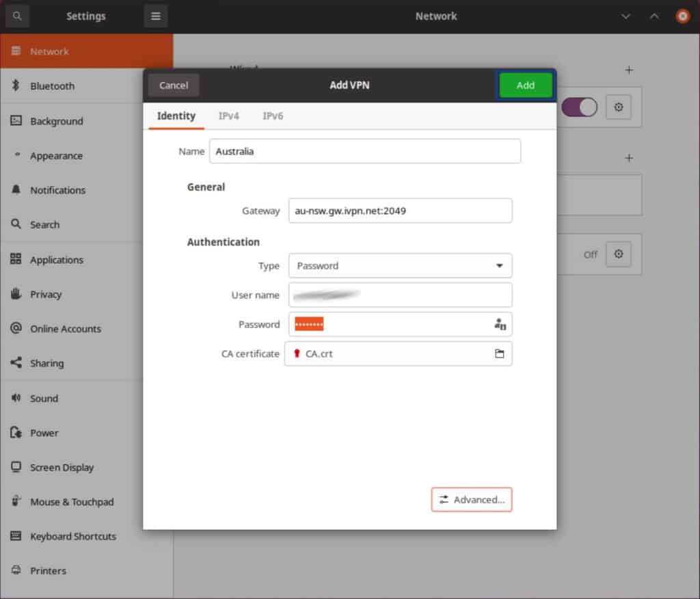Viewport: 700px width, 599px height.
Task: Open Appearance settings in sidebar
Action: point(71,155)
